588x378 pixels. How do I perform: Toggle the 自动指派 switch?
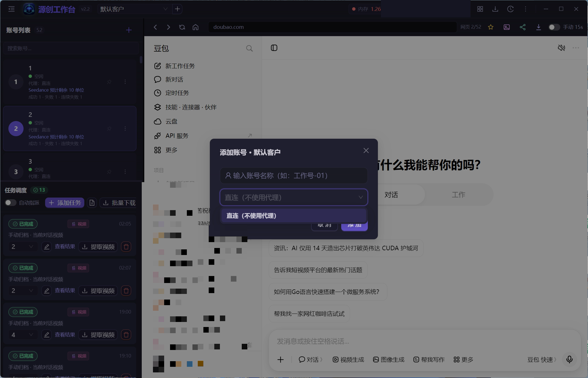click(x=11, y=203)
